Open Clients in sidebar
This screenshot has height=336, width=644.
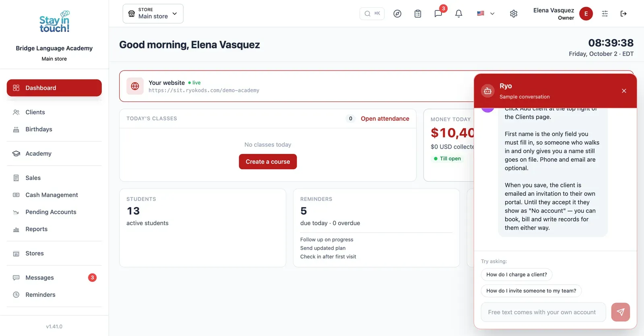[54, 112]
